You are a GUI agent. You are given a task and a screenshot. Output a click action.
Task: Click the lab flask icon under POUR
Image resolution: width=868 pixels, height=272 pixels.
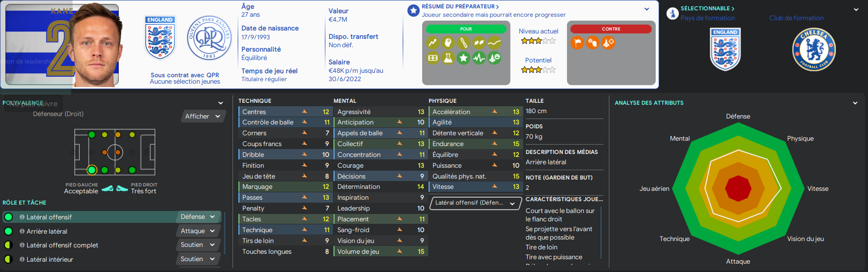pos(448,58)
